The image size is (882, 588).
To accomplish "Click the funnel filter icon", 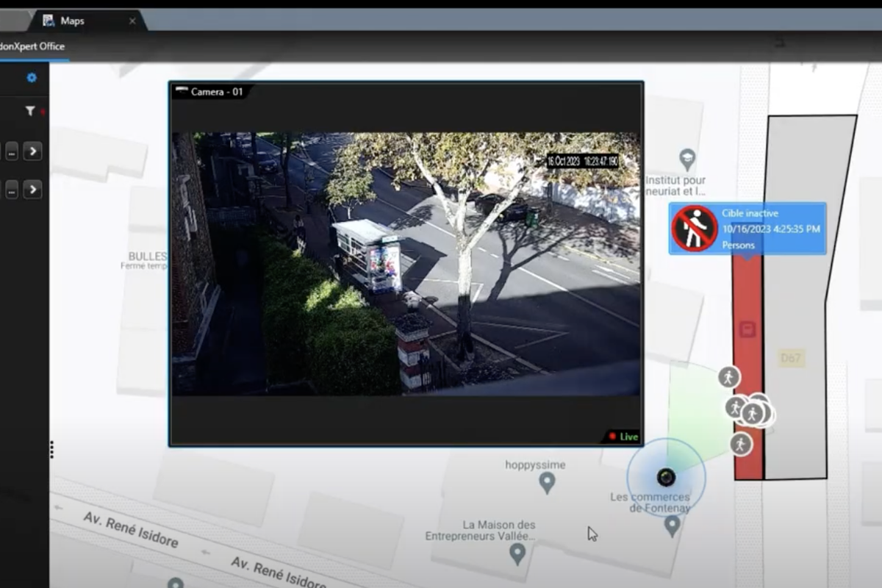I will click(30, 111).
